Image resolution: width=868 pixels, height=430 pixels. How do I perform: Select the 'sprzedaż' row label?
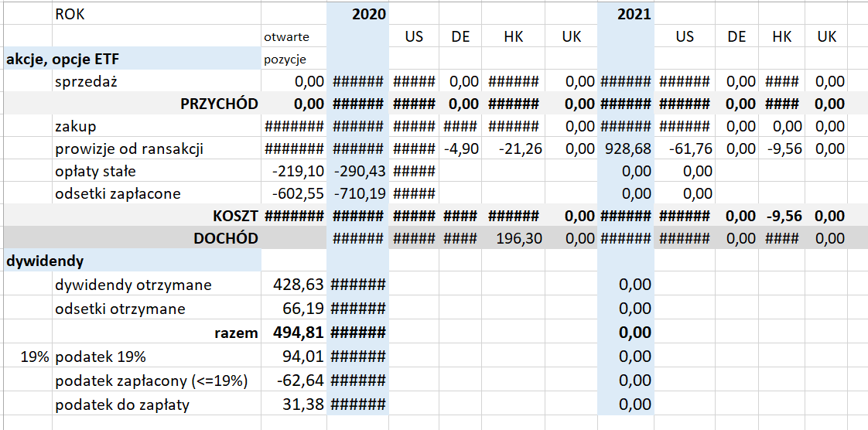pos(157,82)
